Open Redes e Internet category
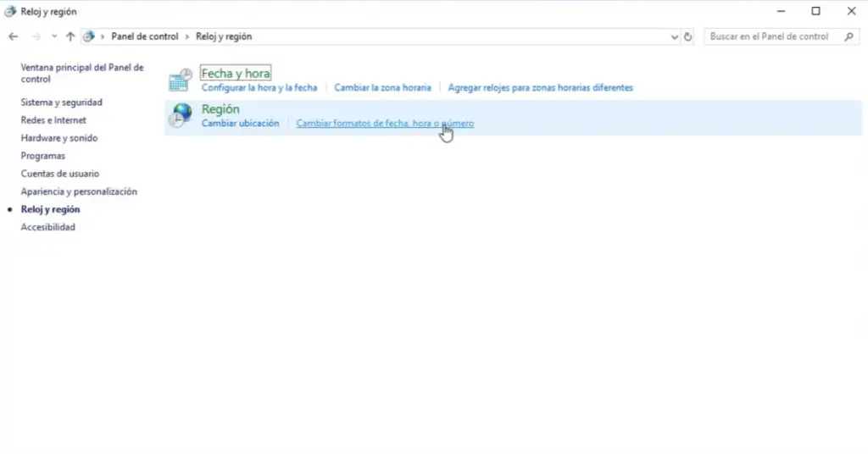The height and width of the screenshot is (454, 868). point(53,120)
